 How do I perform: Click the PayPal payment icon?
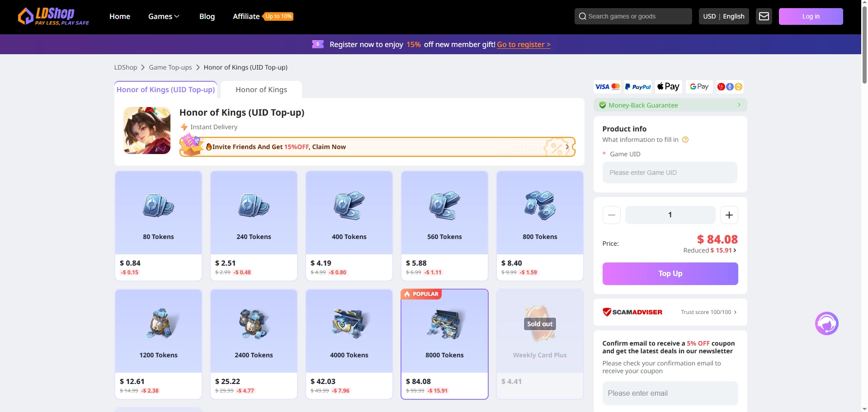638,86
